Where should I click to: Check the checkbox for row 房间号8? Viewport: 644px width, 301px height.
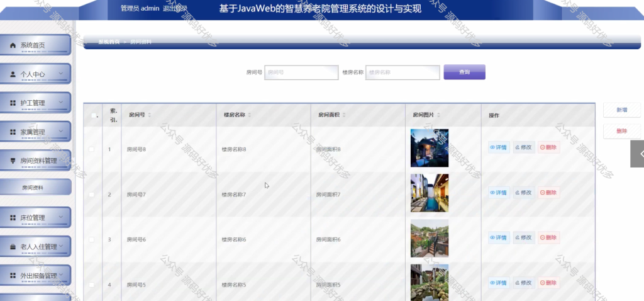click(x=92, y=149)
